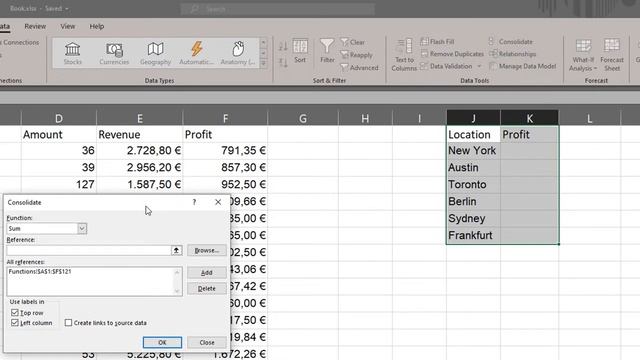The height and width of the screenshot is (360, 640).
Task: Open Consolidate dialog help
Action: coord(194,202)
